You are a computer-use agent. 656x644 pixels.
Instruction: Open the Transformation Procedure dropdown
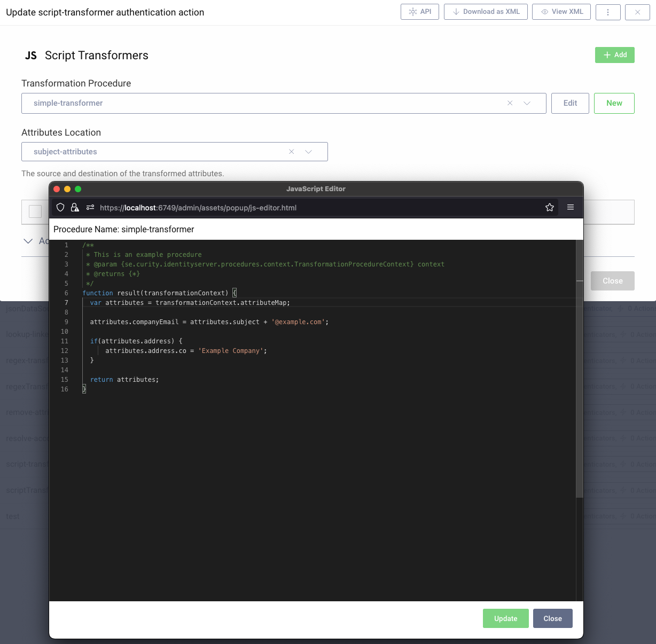pos(528,103)
